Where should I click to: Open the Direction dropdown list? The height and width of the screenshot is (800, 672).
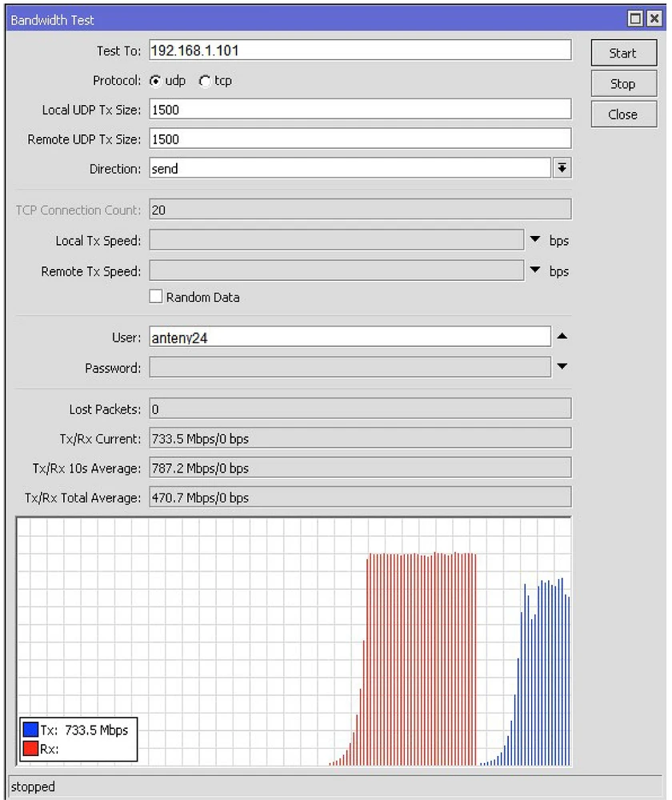pyautogui.click(x=562, y=168)
